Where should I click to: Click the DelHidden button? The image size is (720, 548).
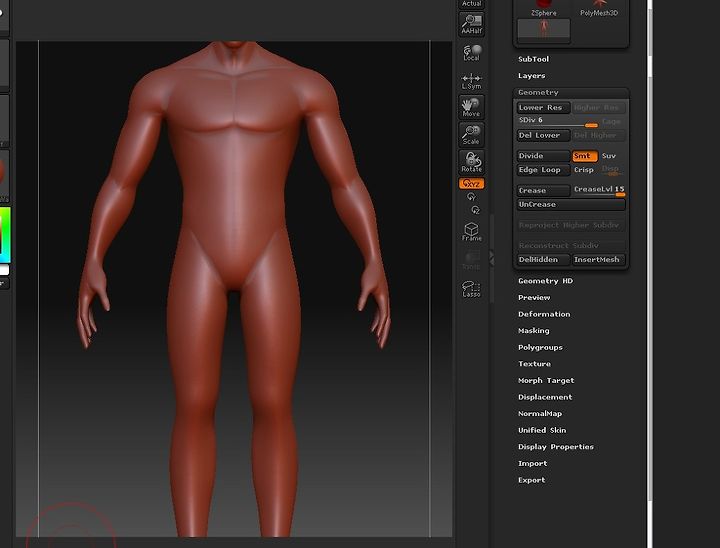543,260
